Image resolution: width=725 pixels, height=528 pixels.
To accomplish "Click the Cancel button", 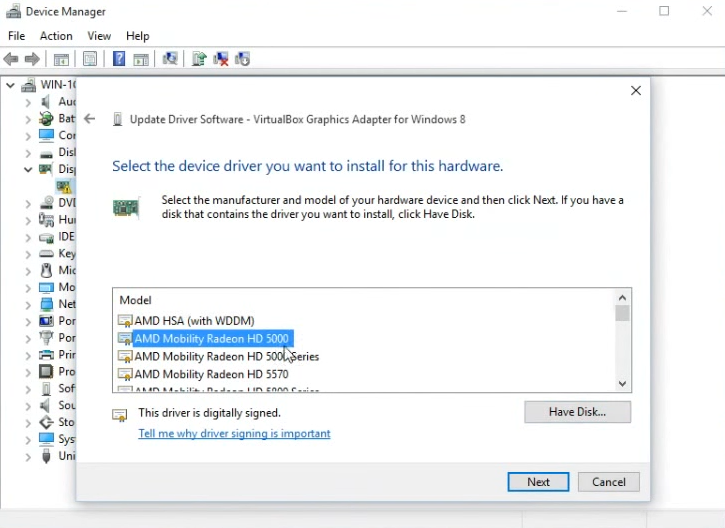I will [x=608, y=482].
